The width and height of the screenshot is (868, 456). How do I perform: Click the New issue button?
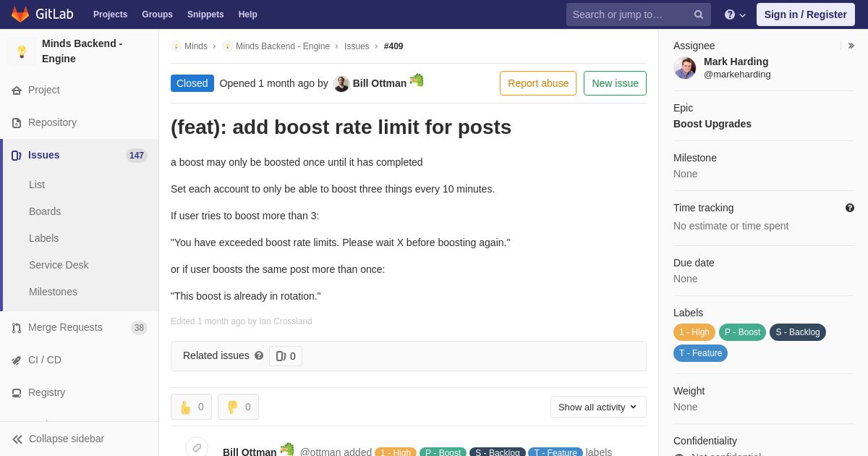[615, 83]
